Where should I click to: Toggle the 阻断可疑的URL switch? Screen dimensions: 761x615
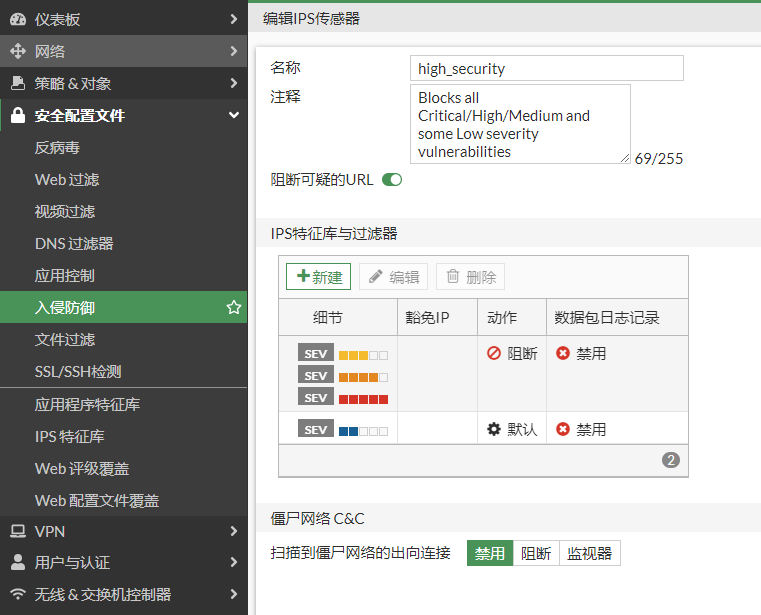pyautogui.click(x=391, y=180)
